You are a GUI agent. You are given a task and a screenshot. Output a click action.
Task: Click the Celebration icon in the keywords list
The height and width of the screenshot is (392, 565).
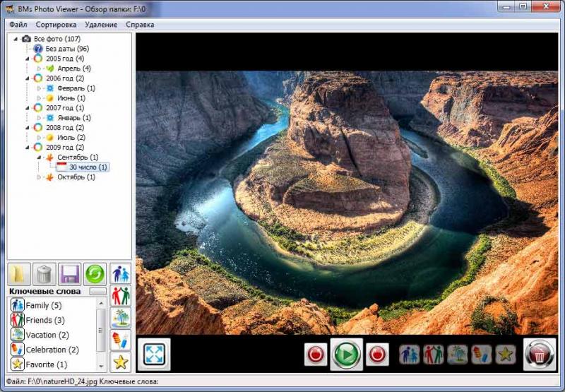[x=17, y=350]
